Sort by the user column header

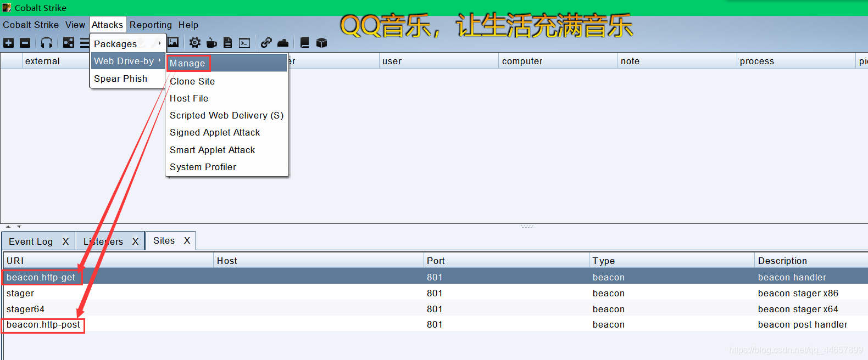tap(439, 61)
